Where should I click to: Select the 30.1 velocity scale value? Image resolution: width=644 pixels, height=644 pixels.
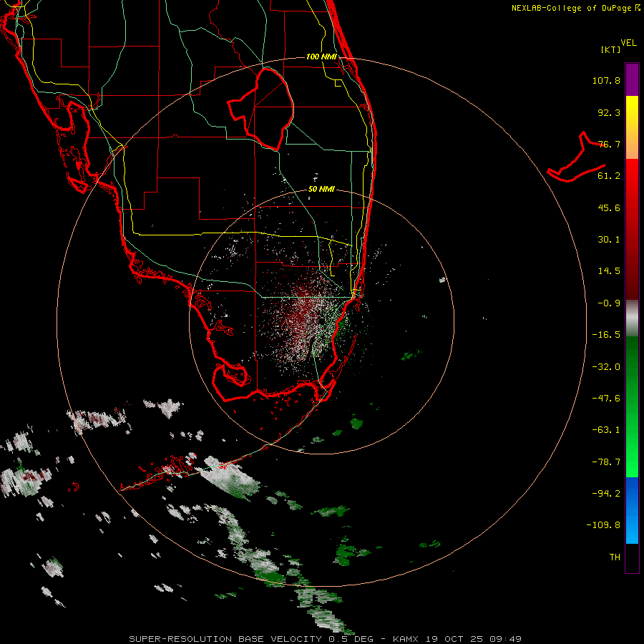609,240
